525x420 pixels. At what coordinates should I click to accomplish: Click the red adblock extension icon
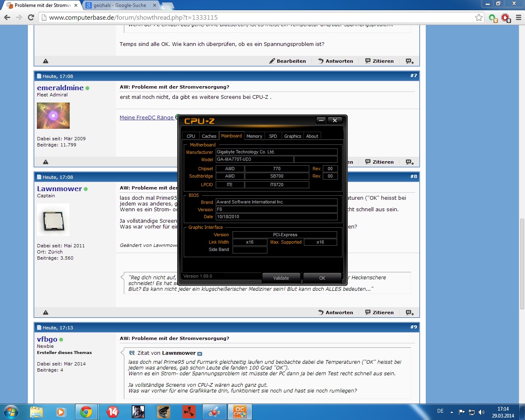tap(506, 18)
